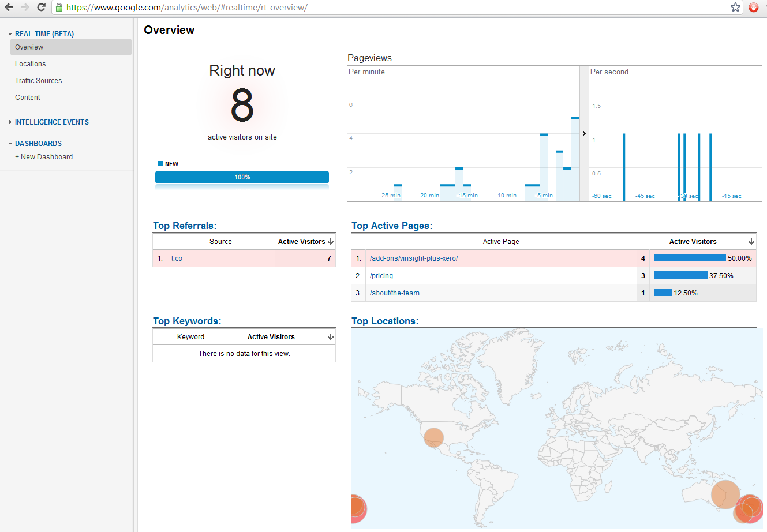Click sort arrow in Top Keywords table
This screenshot has height=532, width=767.
331,337
